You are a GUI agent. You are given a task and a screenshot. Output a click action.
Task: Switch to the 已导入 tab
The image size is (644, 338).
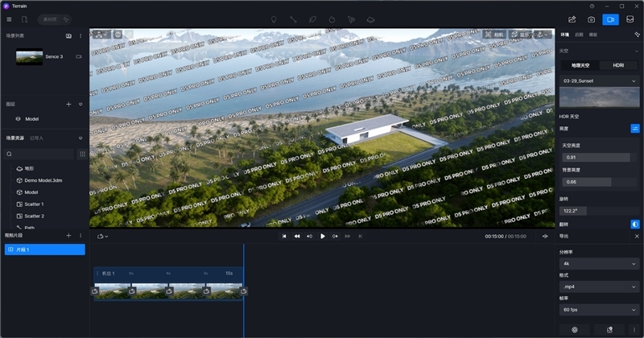[x=36, y=138]
